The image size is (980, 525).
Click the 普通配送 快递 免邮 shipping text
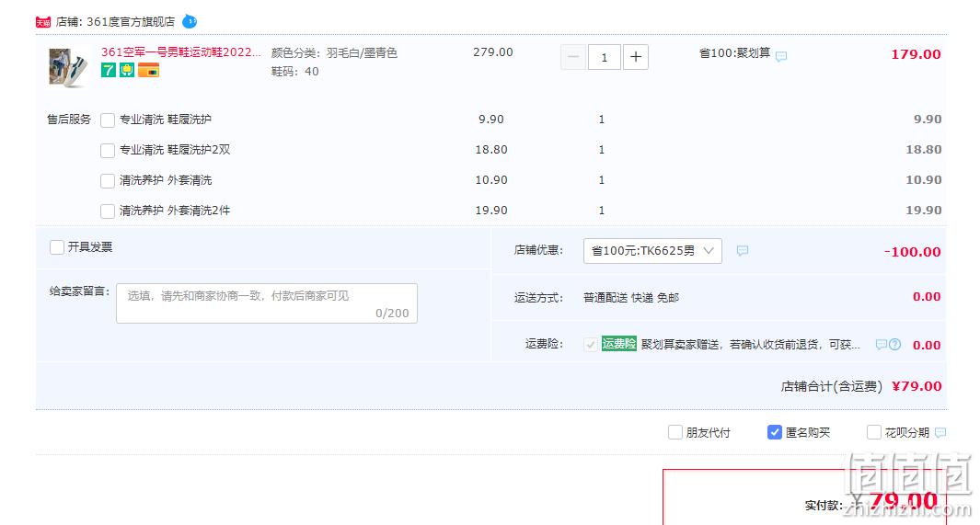tap(631, 298)
